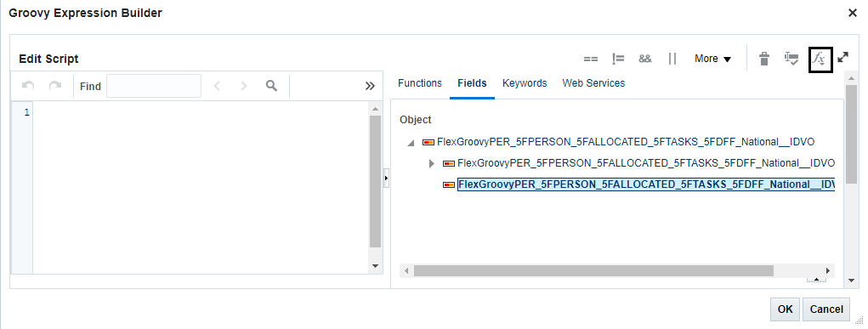Click object tree scrollbar left arrow
Viewport: 868px width, 329px height.
tap(406, 271)
